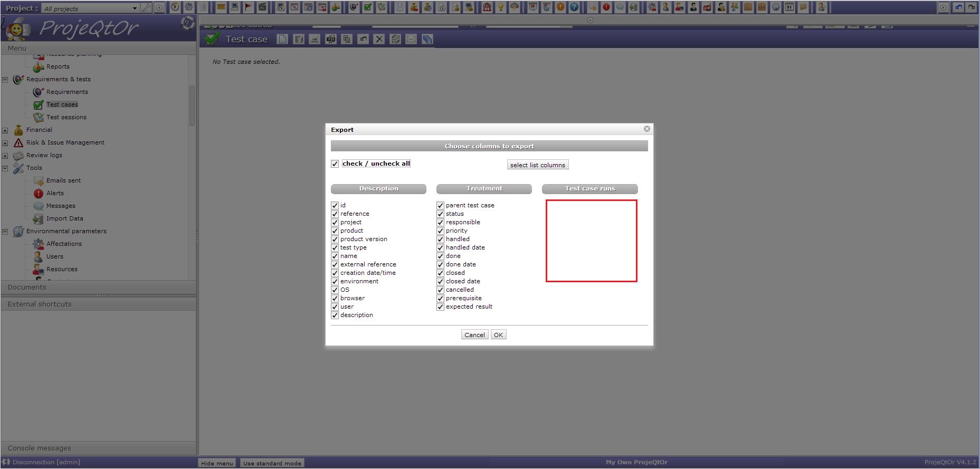Toggle the check / uncheck all checkbox
The image size is (980, 469).
point(335,164)
